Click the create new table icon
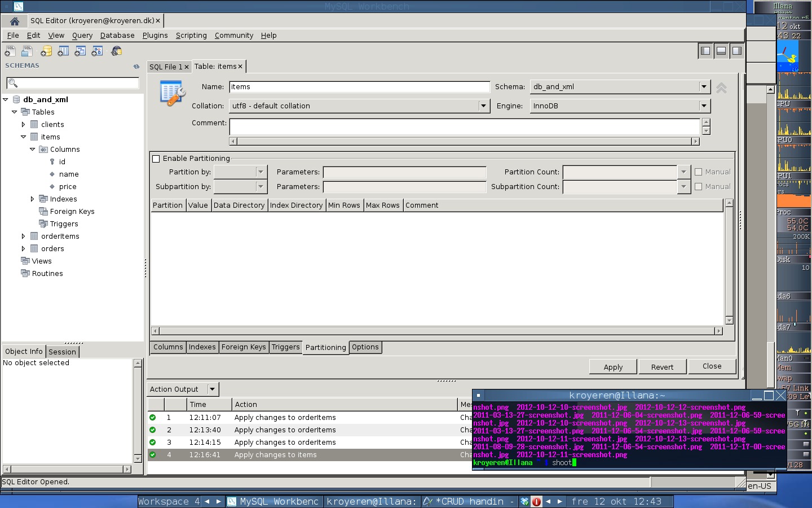Viewport: 812px width, 508px height. point(63,51)
